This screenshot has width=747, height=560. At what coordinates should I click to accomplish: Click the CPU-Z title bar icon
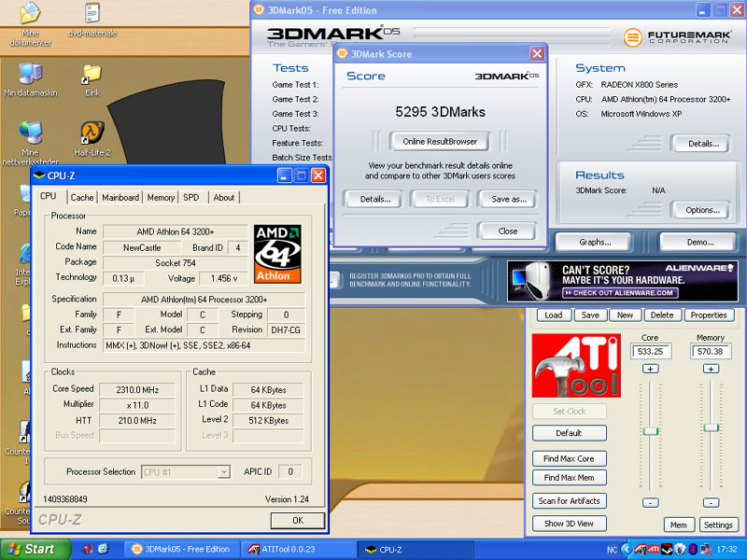(x=39, y=175)
